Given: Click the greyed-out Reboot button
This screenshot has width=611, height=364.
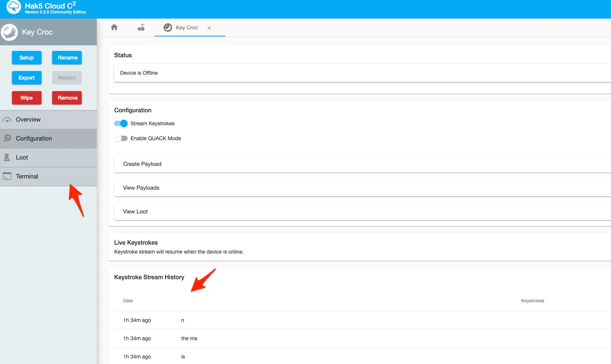Looking at the screenshot, I should click(x=67, y=78).
